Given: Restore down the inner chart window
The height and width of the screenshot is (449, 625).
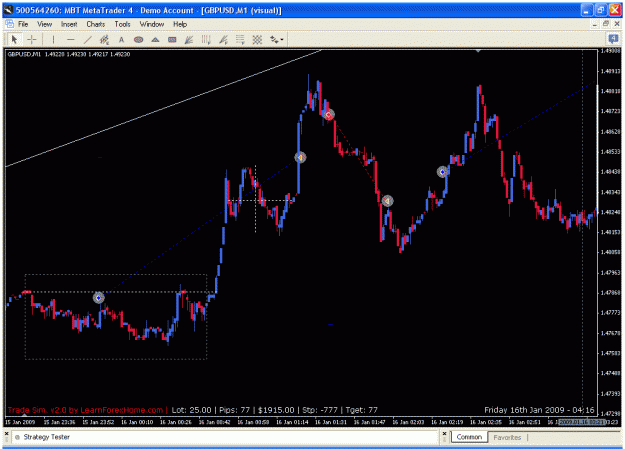Looking at the screenshot, I should point(606,24).
